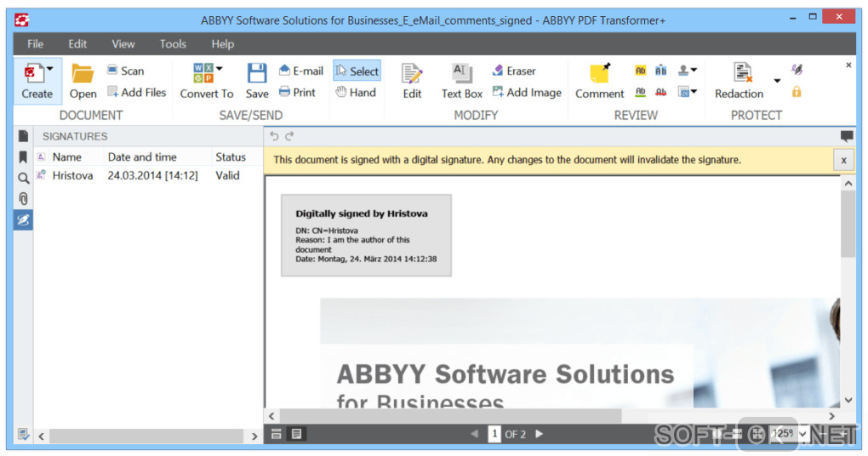The width and height of the screenshot is (868, 456).
Task: Expand the Convert To dropdown arrow
Action: coord(220,69)
